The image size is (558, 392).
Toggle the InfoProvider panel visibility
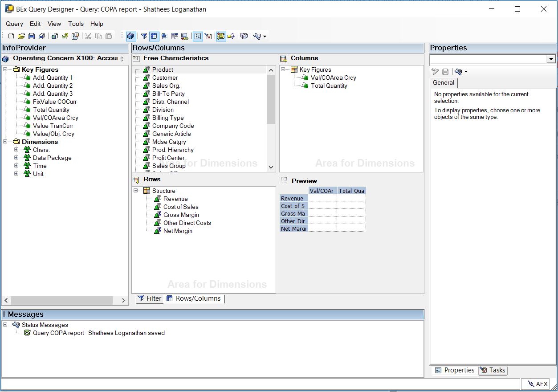click(130, 36)
